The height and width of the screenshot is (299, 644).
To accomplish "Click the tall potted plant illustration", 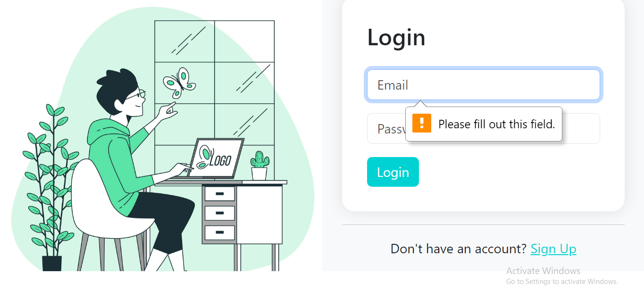I will pyautogui.click(x=50, y=187).
